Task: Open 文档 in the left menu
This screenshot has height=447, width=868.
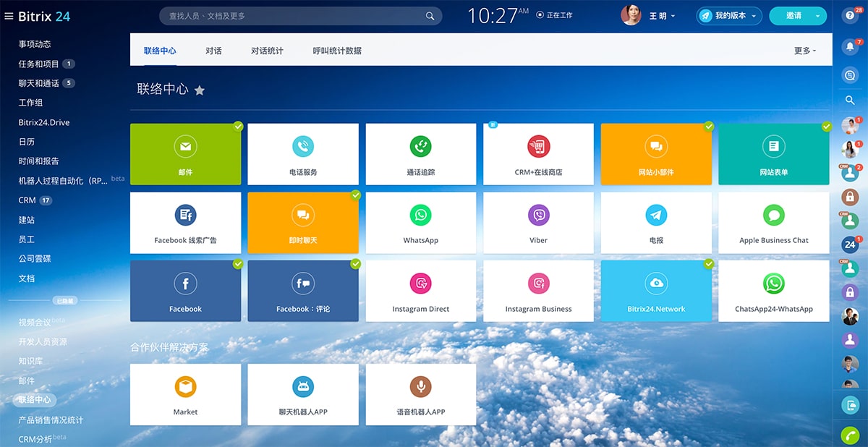Action: pos(26,278)
